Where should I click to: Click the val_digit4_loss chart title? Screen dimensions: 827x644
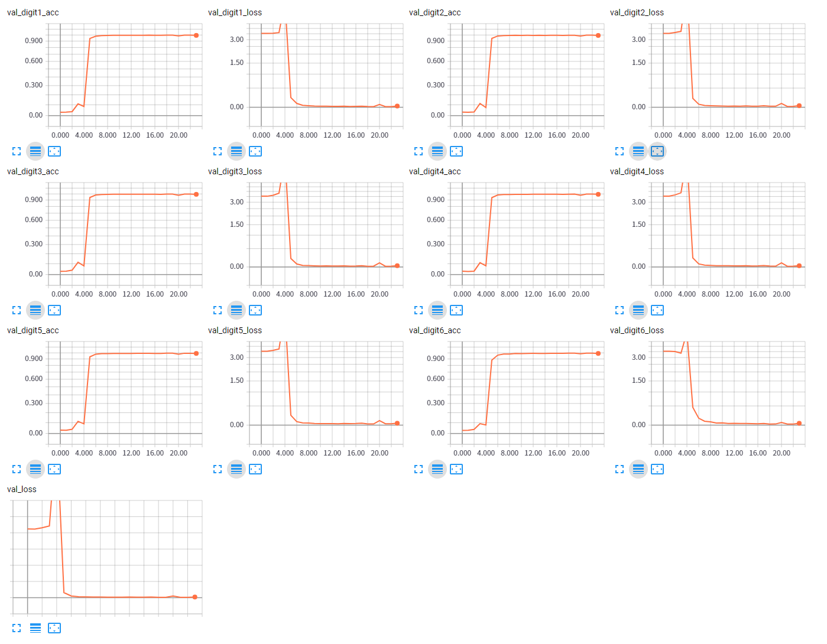pos(637,171)
